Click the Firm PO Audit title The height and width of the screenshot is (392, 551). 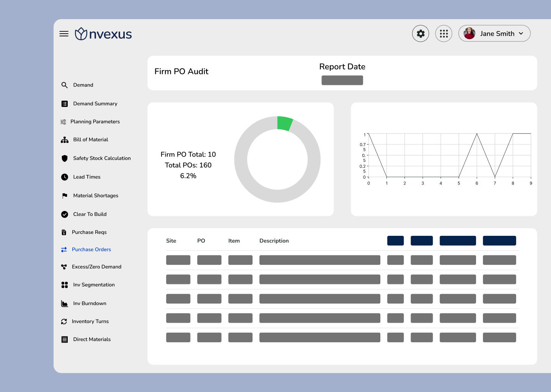coord(181,72)
